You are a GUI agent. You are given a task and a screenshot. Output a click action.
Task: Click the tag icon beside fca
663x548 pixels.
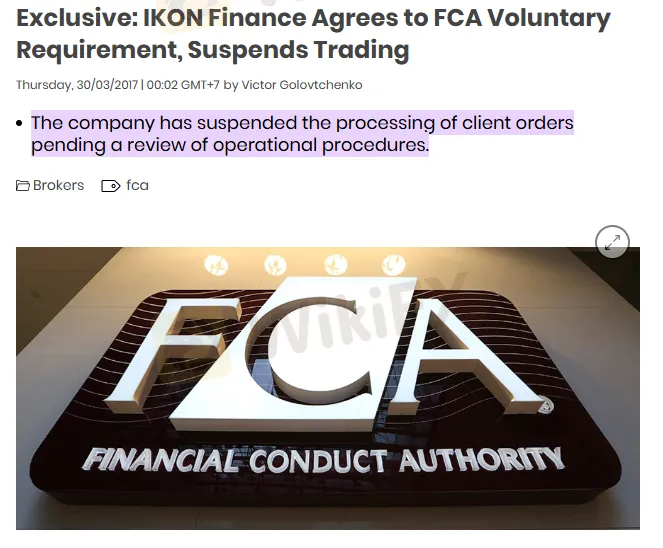click(x=110, y=186)
